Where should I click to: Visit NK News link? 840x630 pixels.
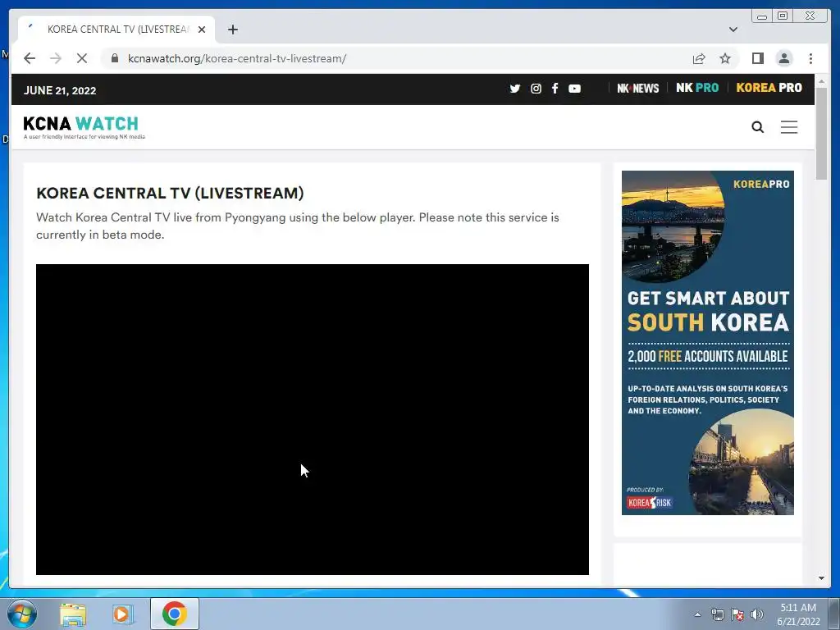point(637,89)
